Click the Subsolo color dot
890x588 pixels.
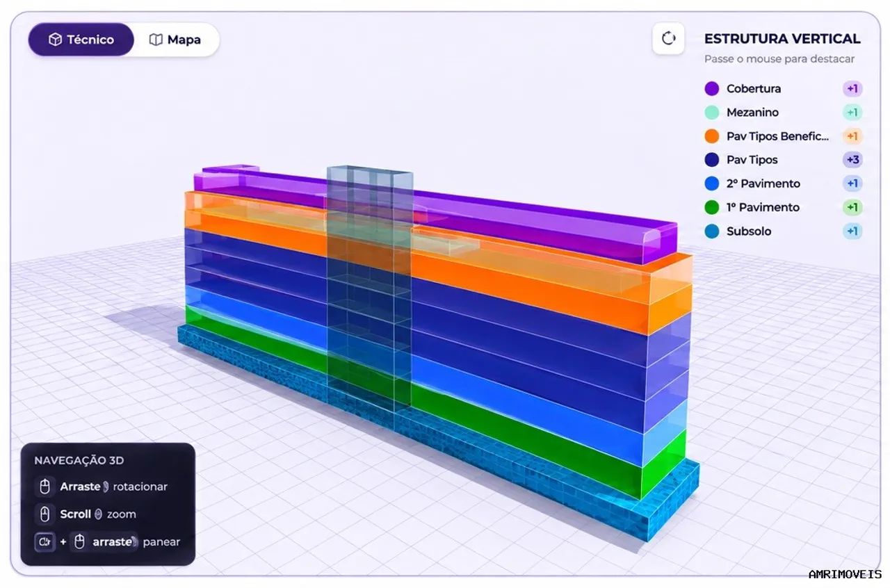(712, 231)
